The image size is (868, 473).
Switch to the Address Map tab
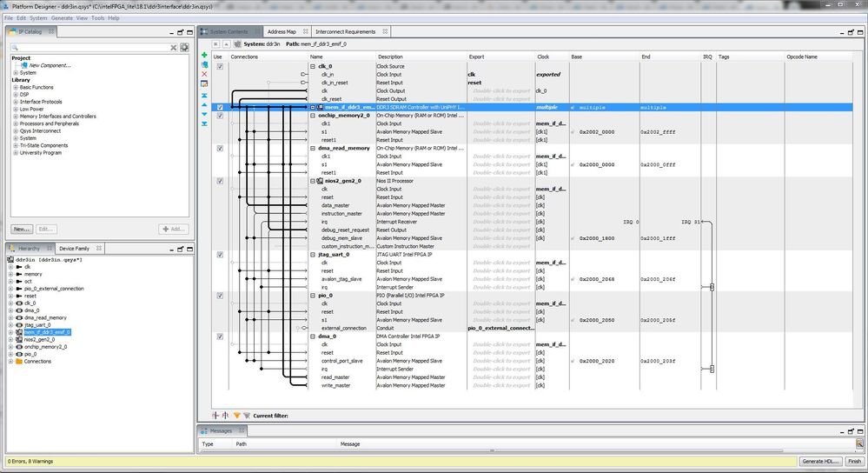coord(282,32)
